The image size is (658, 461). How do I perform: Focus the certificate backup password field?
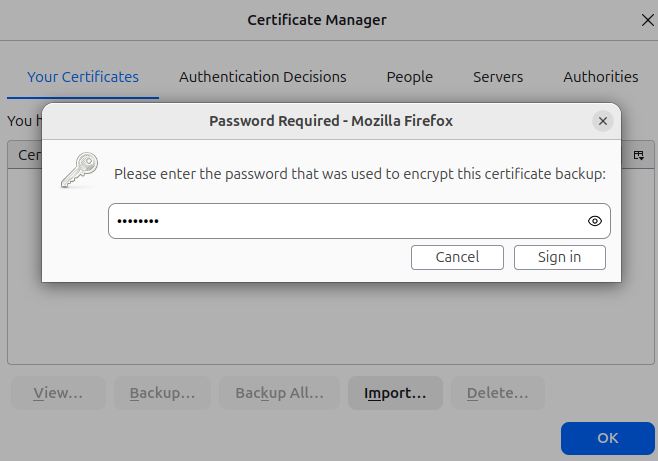point(345,221)
